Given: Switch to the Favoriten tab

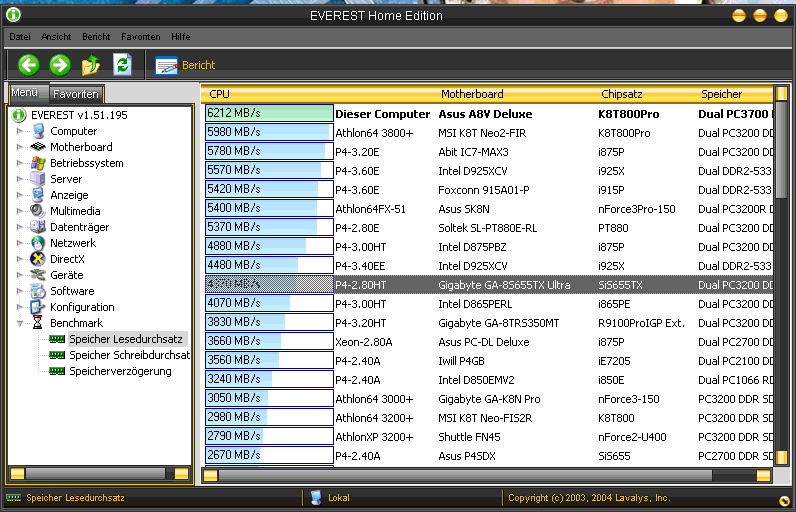Looking at the screenshot, I should point(77,94).
